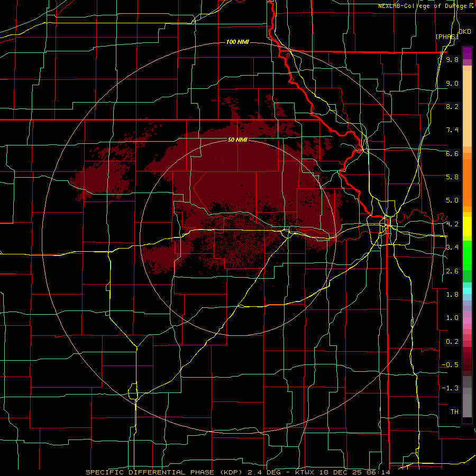Image resolution: width=476 pixels, height=476 pixels.
Task: Click the 6.6 scale value
Action: pyautogui.click(x=452, y=153)
